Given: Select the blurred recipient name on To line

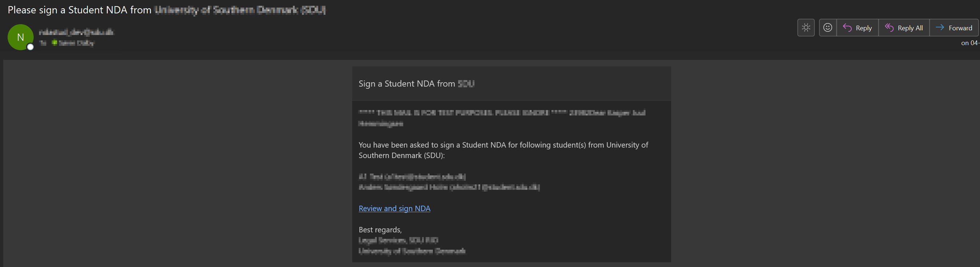Looking at the screenshot, I should (x=76, y=43).
